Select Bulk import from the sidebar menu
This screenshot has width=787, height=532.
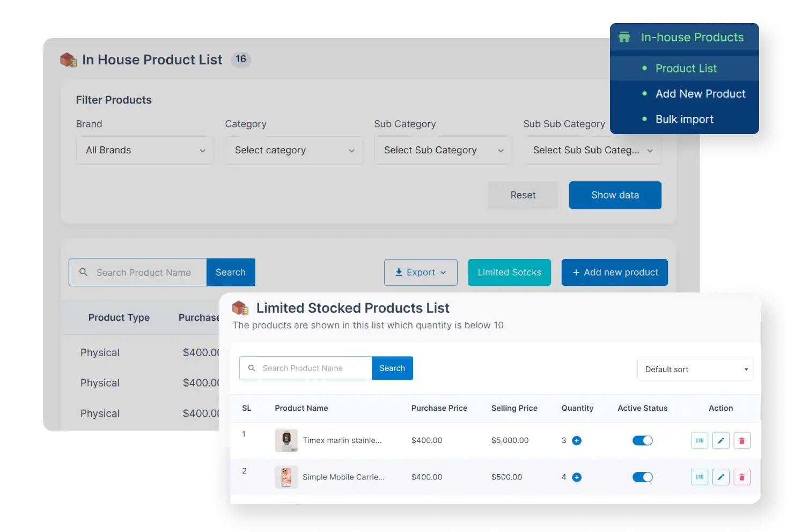[x=683, y=119]
